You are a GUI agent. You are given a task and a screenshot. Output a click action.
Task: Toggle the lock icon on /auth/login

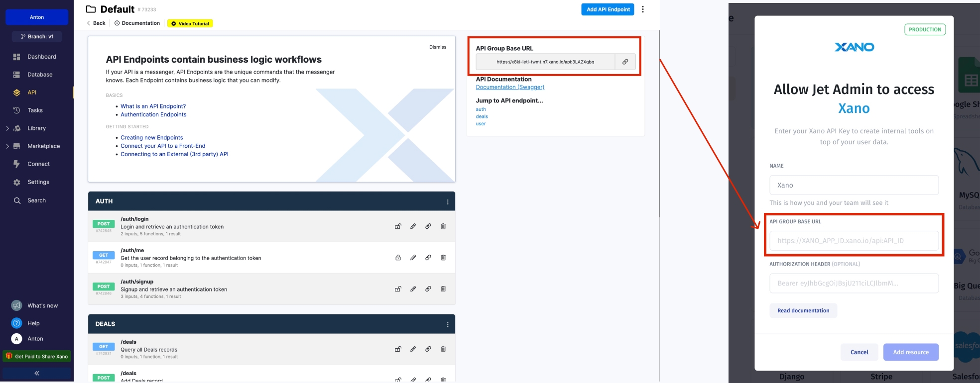[x=398, y=226]
